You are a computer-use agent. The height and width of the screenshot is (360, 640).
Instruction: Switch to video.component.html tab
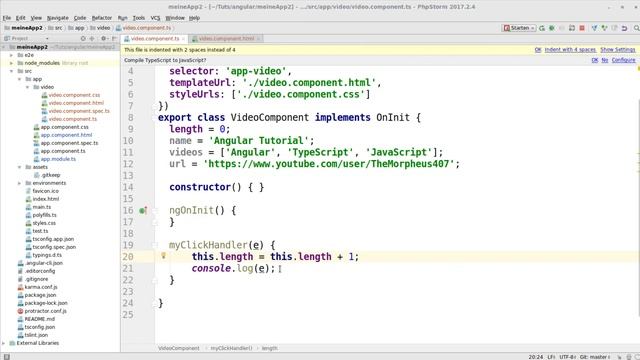226,38
